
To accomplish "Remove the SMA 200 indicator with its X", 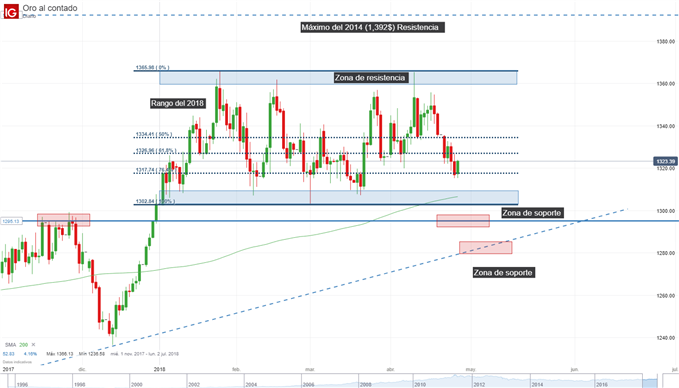I will [x=33, y=345].
